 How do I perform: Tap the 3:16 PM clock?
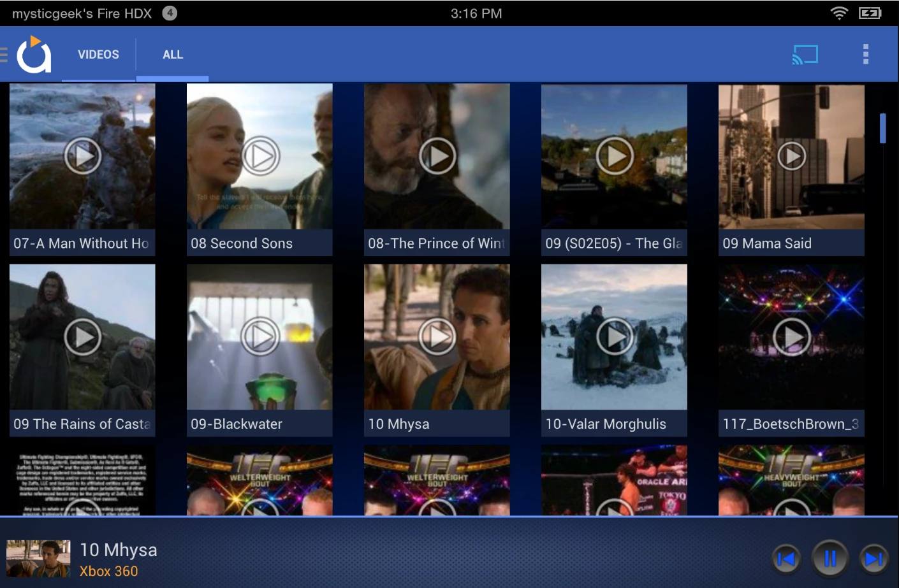pyautogui.click(x=476, y=13)
